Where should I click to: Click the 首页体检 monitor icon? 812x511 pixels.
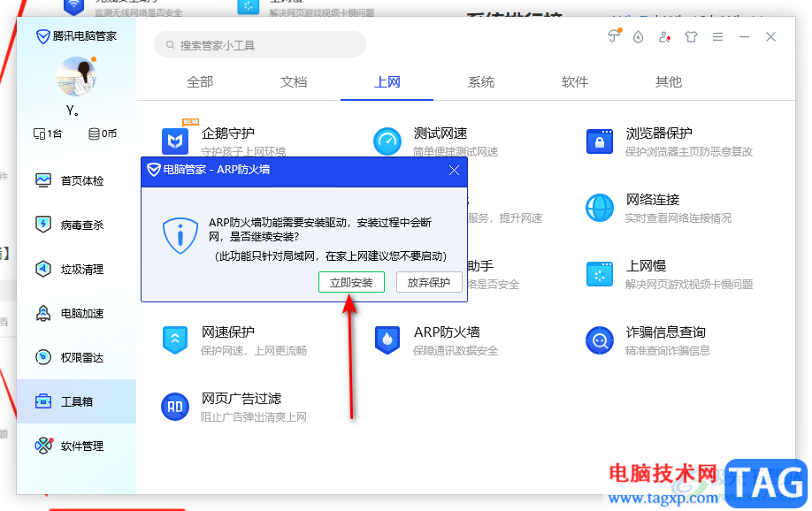click(x=43, y=180)
